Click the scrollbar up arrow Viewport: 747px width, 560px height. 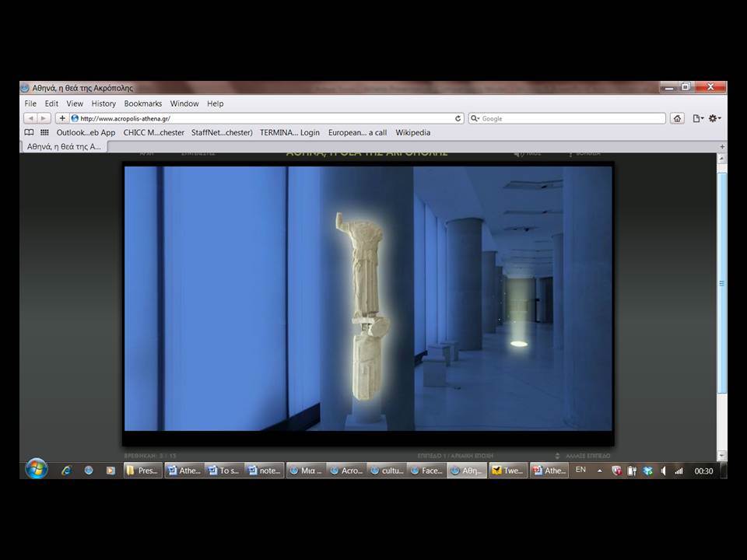click(x=722, y=159)
